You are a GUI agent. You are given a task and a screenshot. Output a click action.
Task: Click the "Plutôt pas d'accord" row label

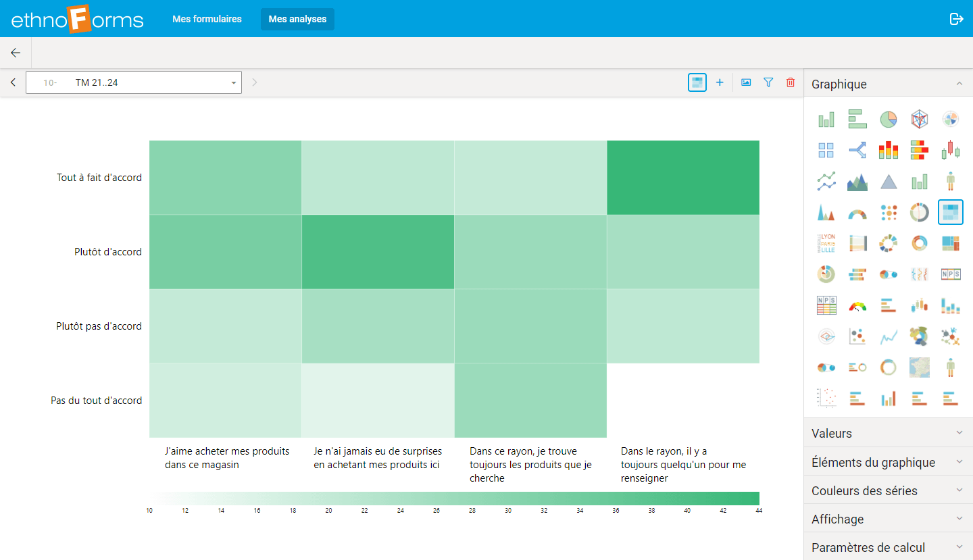tap(99, 326)
